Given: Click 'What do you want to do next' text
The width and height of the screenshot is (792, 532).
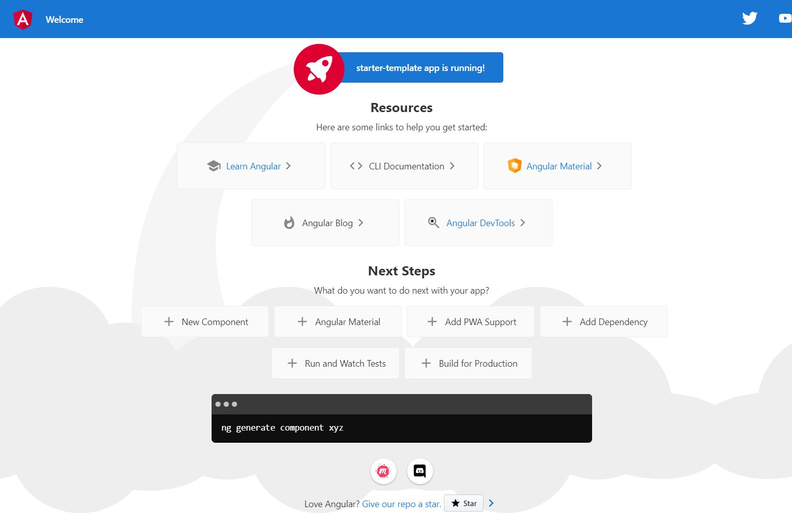Looking at the screenshot, I should (x=401, y=291).
